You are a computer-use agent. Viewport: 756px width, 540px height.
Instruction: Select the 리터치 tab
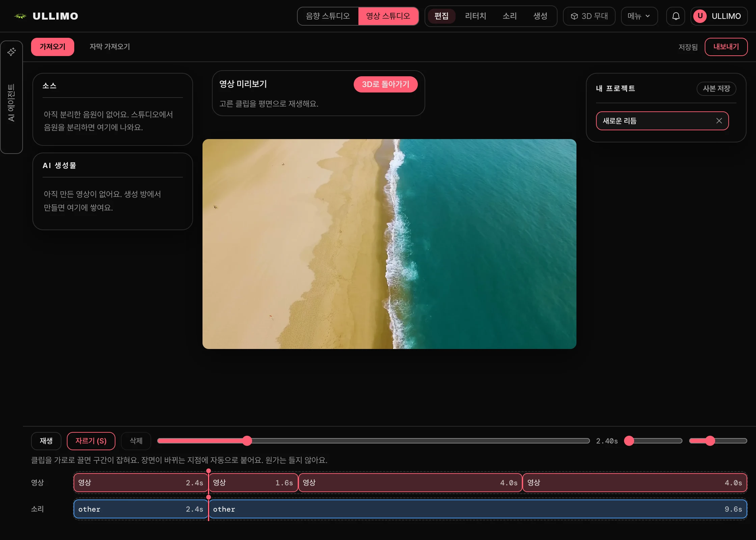(x=476, y=16)
